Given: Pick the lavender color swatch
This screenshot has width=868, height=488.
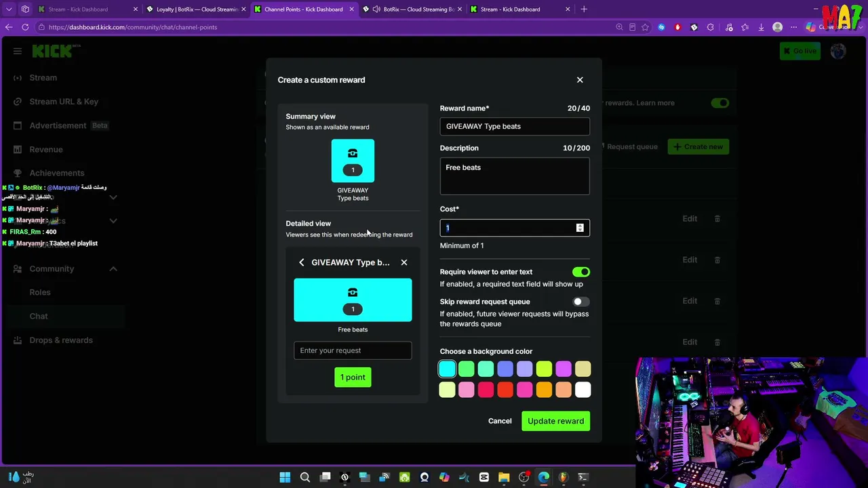Looking at the screenshot, I should pyautogui.click(x=525, y=369).
